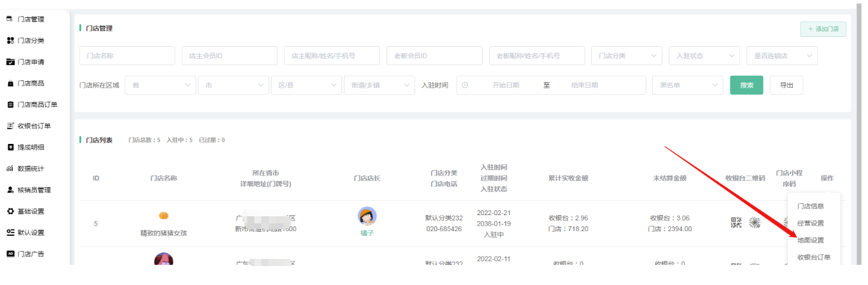The height and width of the screenshot is (285, 868).
Task: Click the 基础设置 gear icon
Action: [10, 211]
